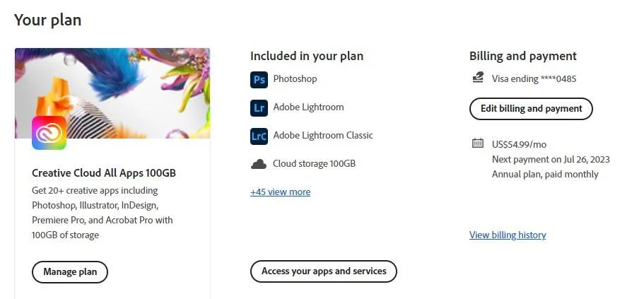Click Edit billing and payment button
The height and width of the screenshot is (299, 644).
(x=531, y=109)
